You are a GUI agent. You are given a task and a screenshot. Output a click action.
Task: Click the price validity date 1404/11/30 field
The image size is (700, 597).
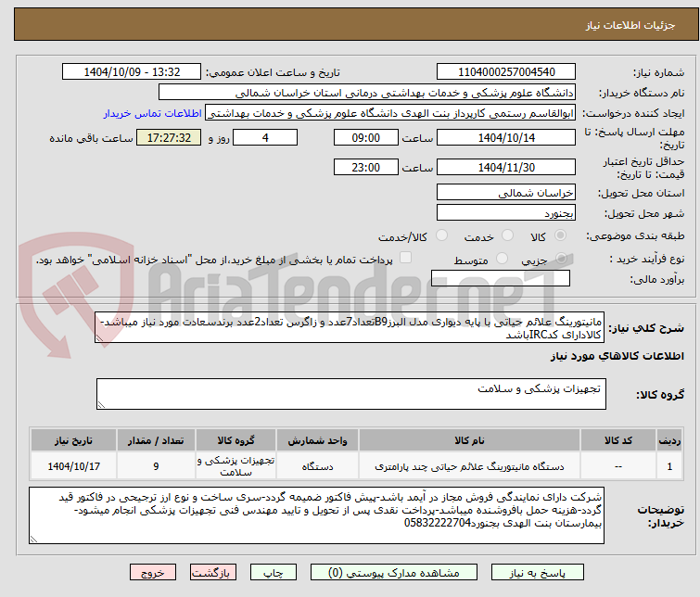[506, 167]
